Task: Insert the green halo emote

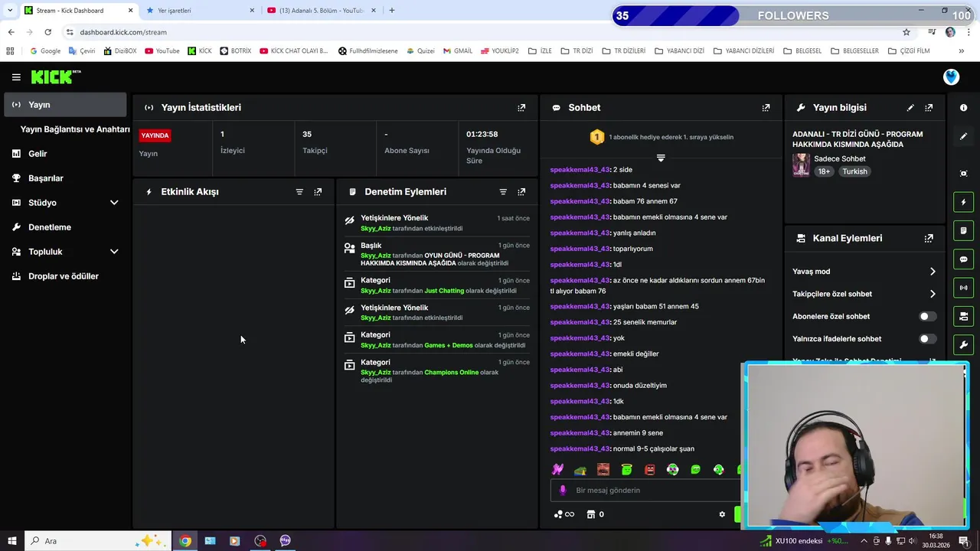Action: 626,470
